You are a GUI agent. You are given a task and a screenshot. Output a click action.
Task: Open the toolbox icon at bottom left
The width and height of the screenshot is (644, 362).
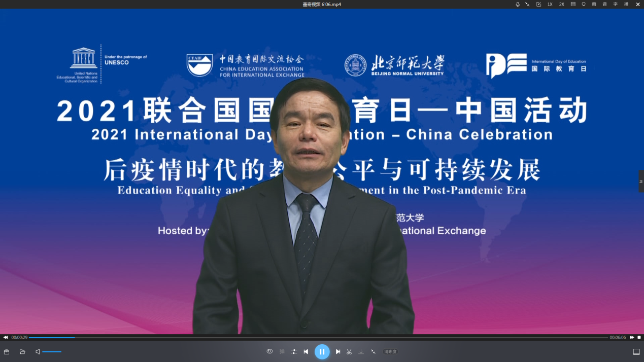[7, 352]
